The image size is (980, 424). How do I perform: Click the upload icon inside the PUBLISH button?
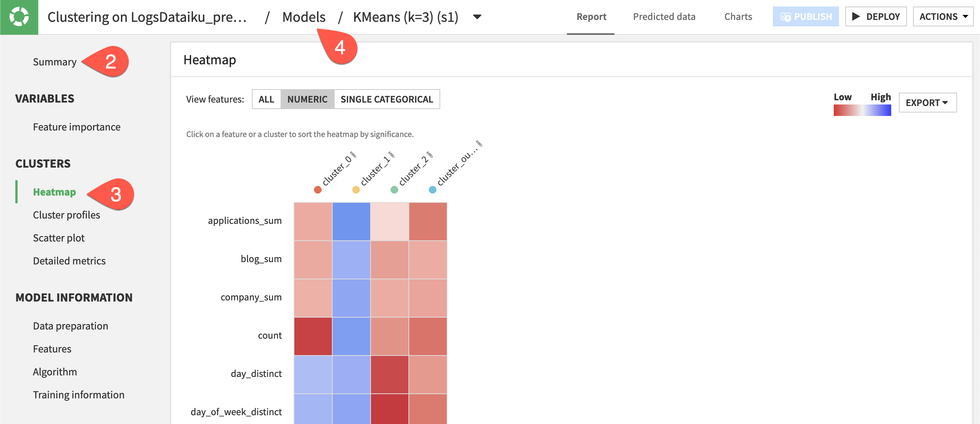point(786,16)
